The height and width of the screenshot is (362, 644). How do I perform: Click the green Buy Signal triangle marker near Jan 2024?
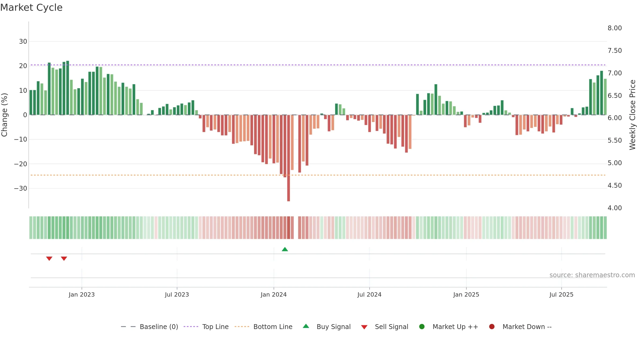pos(285,249)
